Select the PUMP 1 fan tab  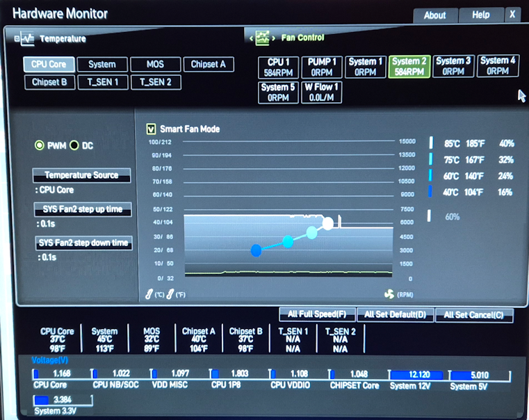click(x=322, y=67)
